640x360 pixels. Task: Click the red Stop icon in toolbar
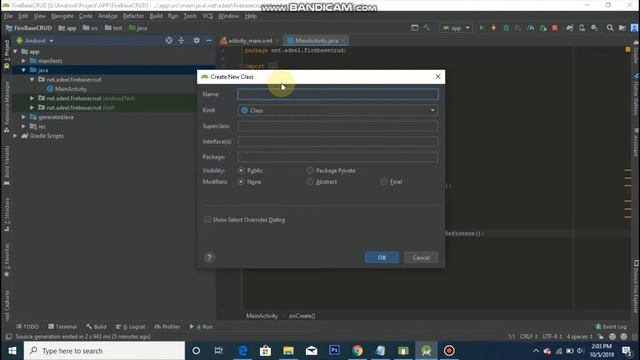tap(555, 28)
